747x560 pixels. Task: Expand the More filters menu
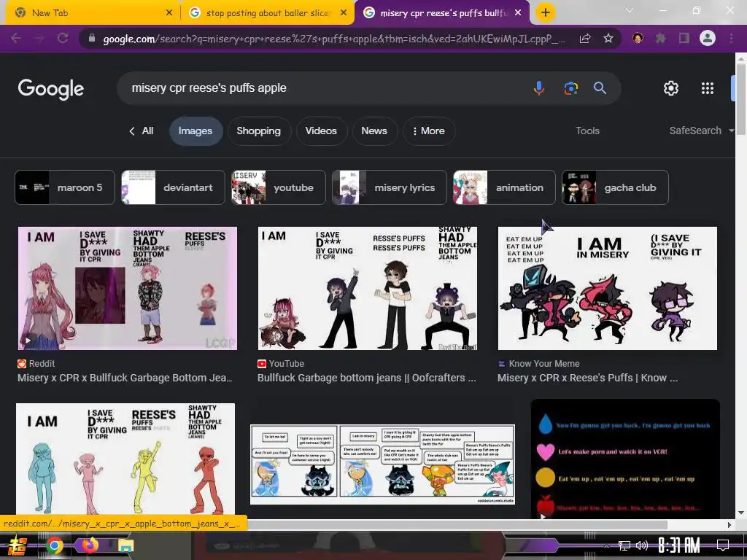(429, 131)
